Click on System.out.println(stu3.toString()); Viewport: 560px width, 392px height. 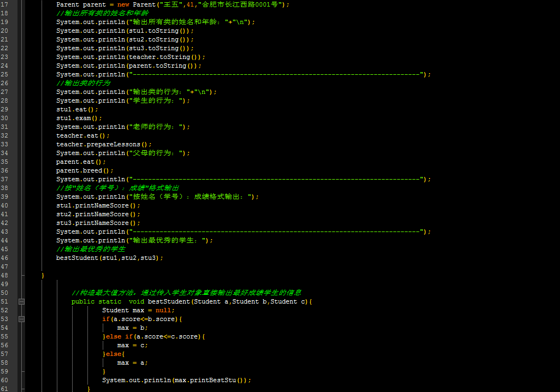point(125,48)
